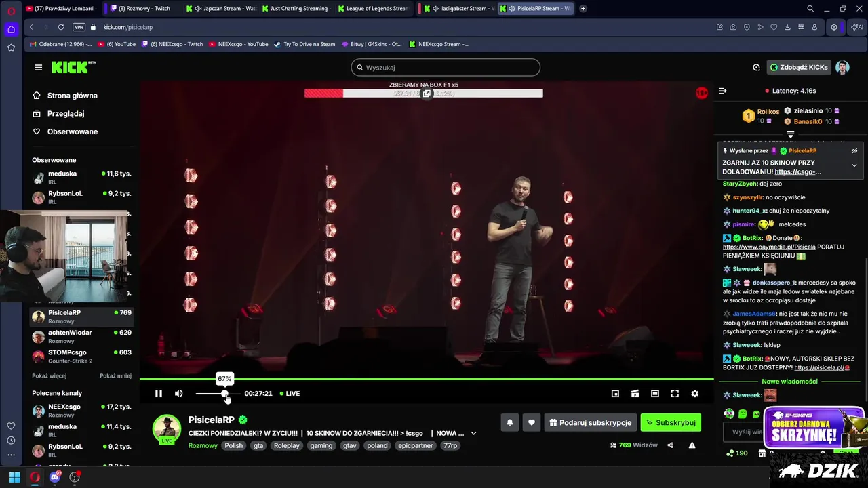Expand the stream title chevron
The height and width of the screenshot is (488, 868).
(x=473, y=433)
